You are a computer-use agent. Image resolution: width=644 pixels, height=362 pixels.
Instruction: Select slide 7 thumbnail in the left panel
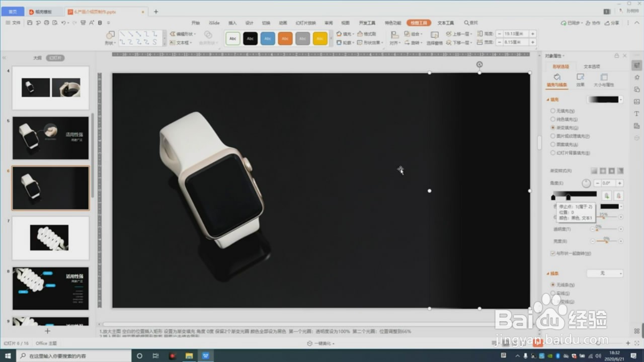click(x=50, y=238)
